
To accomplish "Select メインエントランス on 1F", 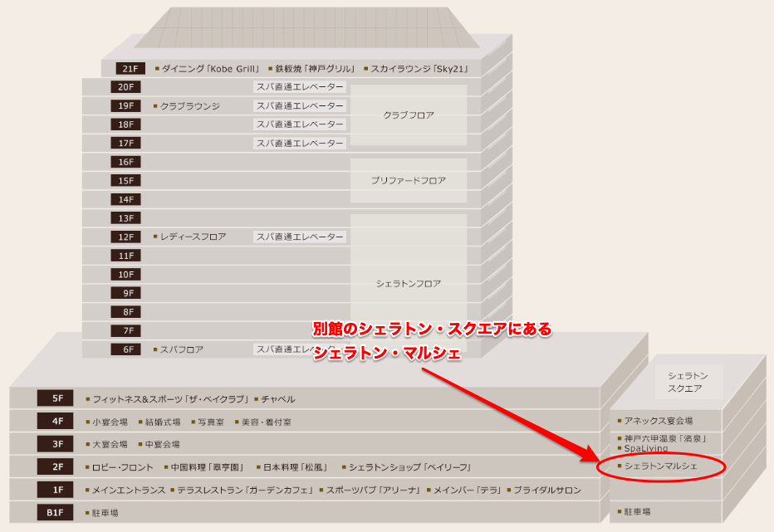I will 129,490.
